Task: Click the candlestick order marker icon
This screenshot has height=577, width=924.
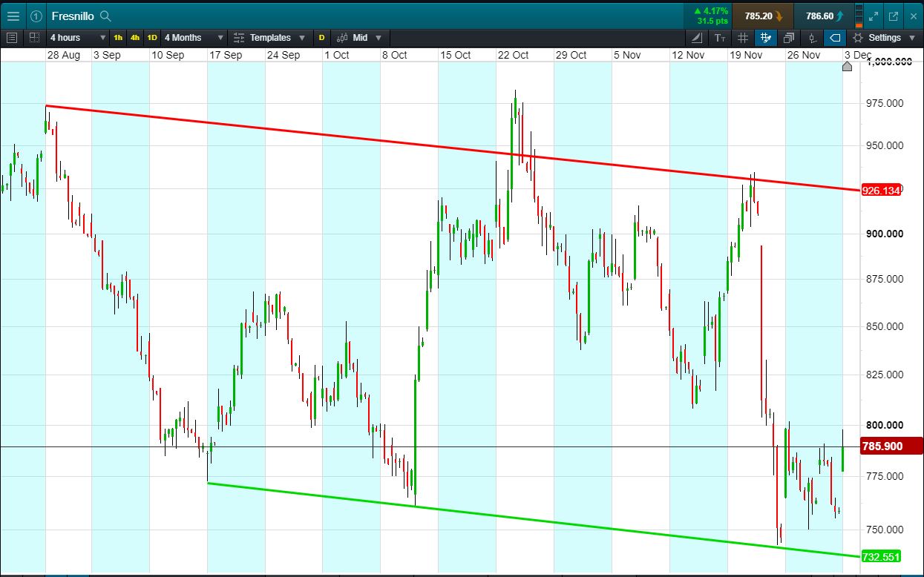Action: point(813,37)
